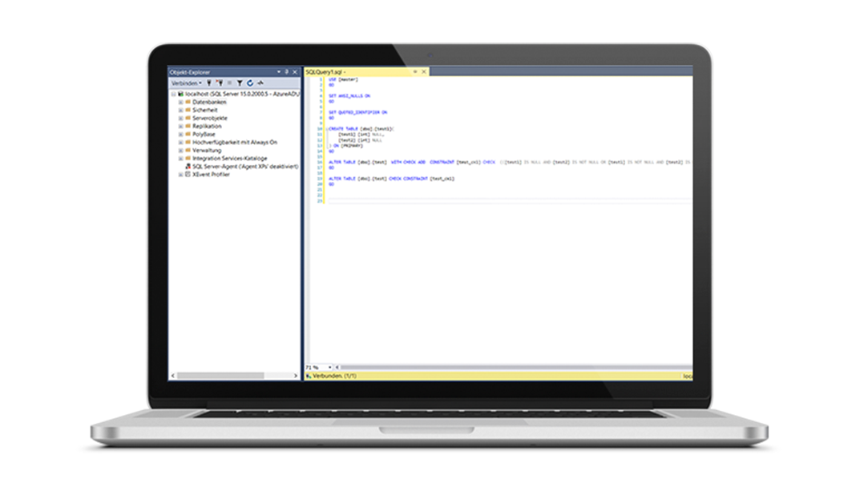
Task: Click the filter funnel icon
Action: tap(240, 83)
